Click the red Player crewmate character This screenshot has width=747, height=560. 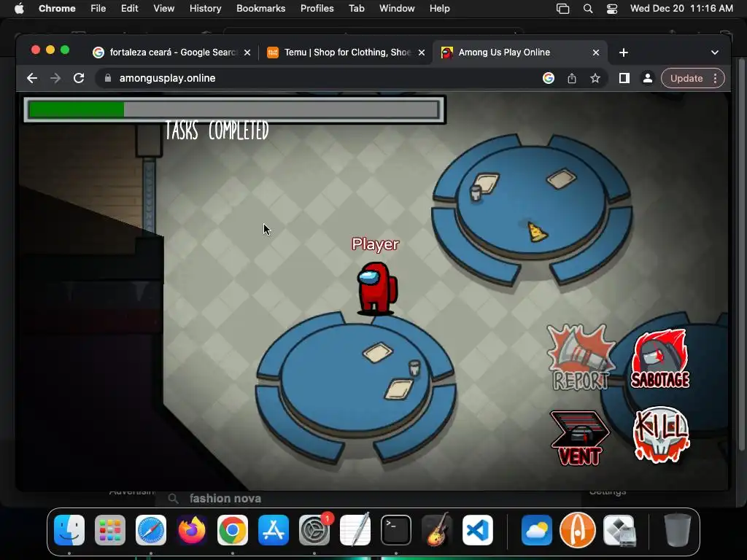377,288
